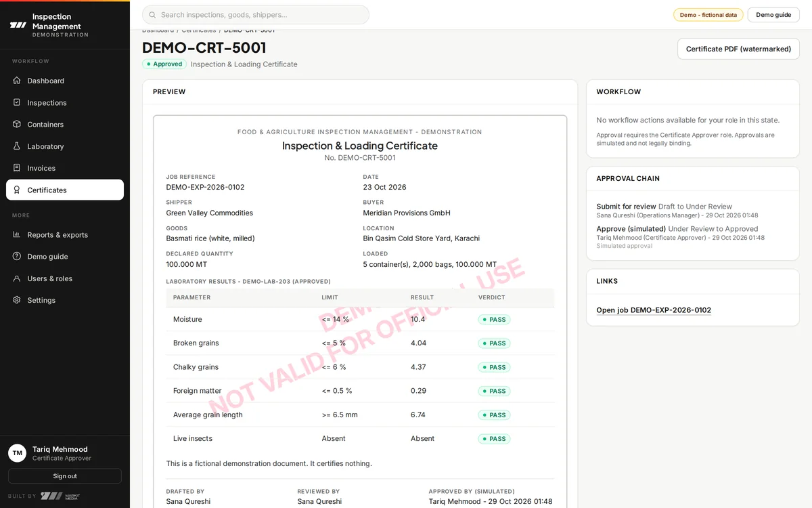812x508 pixels.
Task: Select the Certificates menu item
Action: 65,190
